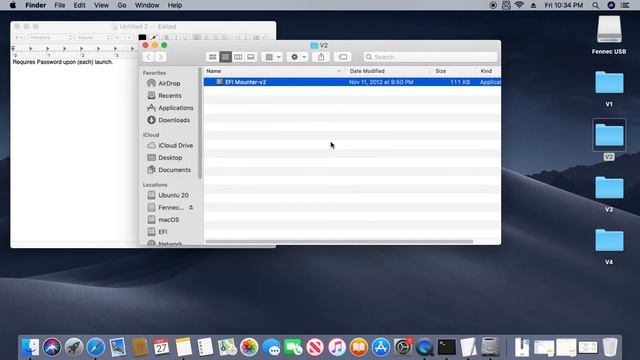This screenshot has width=640, height=360.
Task: Click the Finder sidebar scrollbar
Action: [x=200, y=124]
